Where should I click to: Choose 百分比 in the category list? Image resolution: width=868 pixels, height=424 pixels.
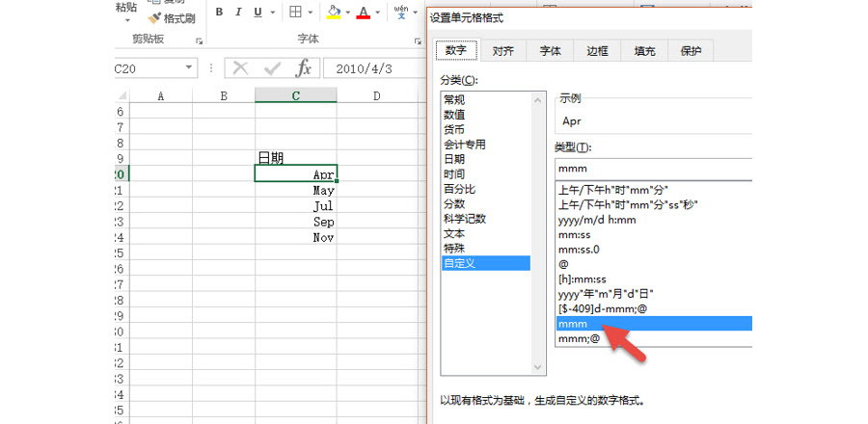pos(486,189)
